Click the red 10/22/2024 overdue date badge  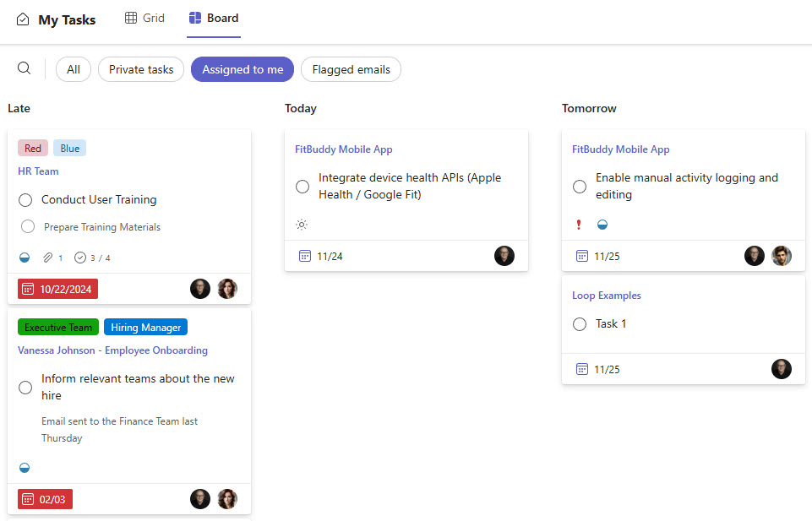(57, 289)
